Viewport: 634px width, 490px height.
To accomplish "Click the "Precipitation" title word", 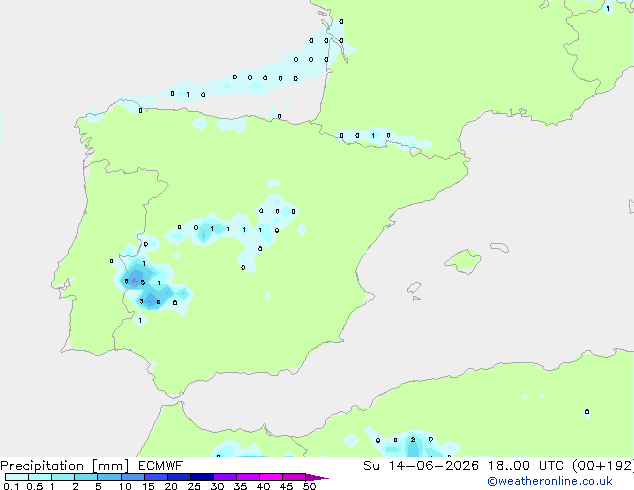I will point(42,466).
